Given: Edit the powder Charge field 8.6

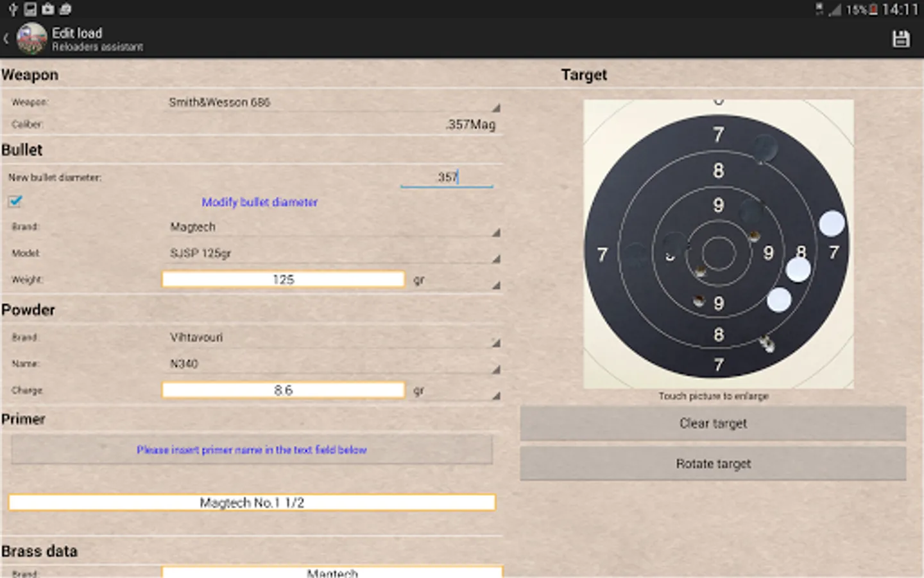Looking at the screenshot, I should click(x=283, y=390).
